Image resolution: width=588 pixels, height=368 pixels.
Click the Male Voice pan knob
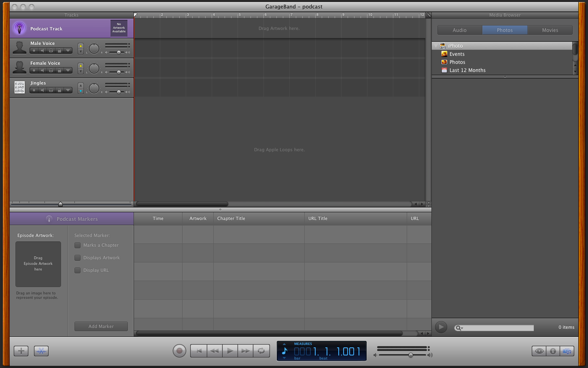pos(94,49)
